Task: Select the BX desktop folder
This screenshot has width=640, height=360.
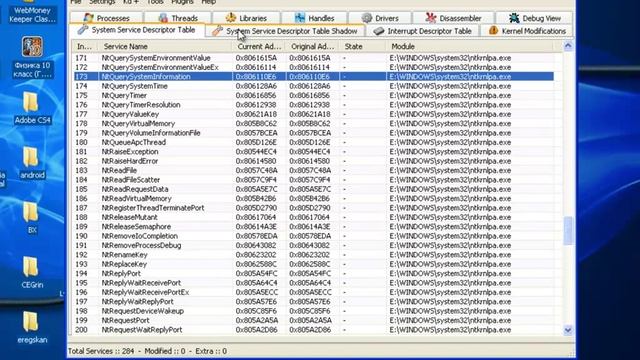Action: pyautogui.click(x=32, y=218)
